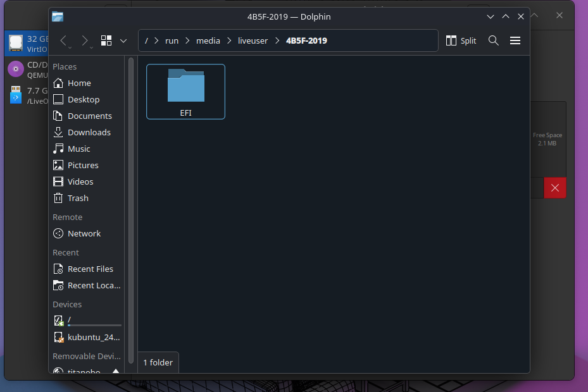
Task: Click the Forward navigation arrow
Action: pos(85,40)
